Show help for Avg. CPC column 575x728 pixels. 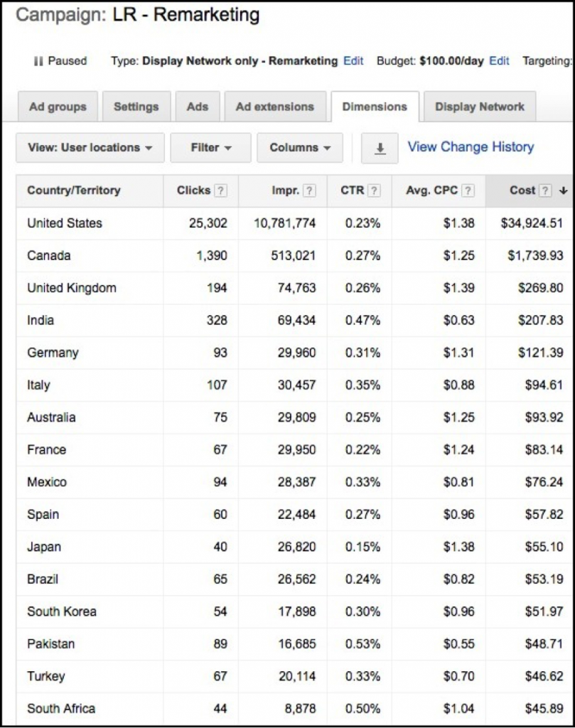point(468,191)
